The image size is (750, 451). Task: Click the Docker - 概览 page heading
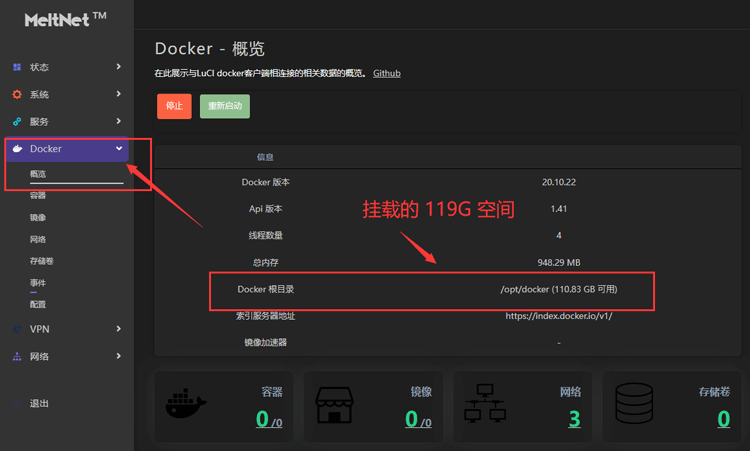point(210,49)
